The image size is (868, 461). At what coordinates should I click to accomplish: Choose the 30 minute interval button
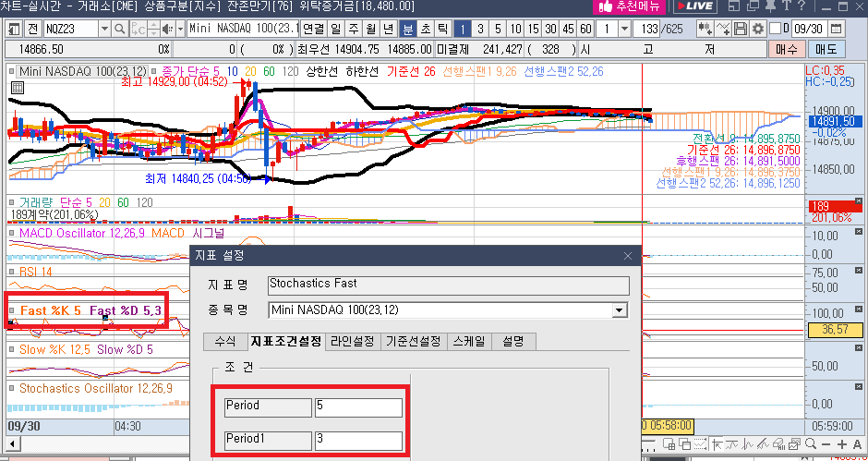coord(550,29)
